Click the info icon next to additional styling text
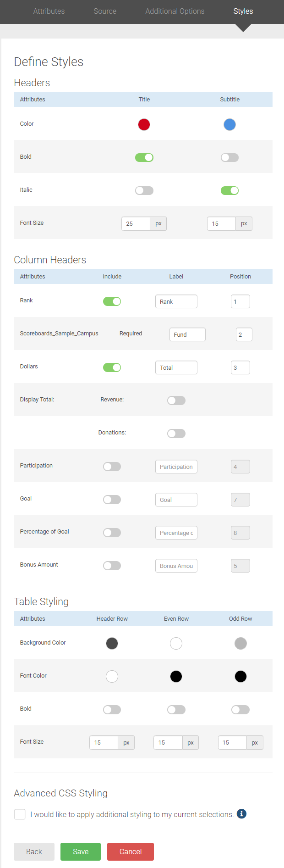The height and width of the screenshot is (868, 284). coord(241,810)
